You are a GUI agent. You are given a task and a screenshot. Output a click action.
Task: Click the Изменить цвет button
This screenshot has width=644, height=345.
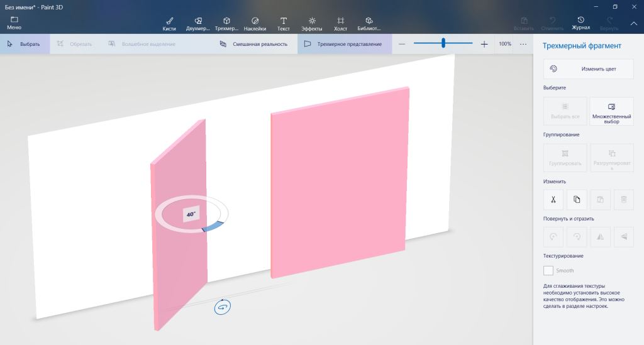coord(588,68)
